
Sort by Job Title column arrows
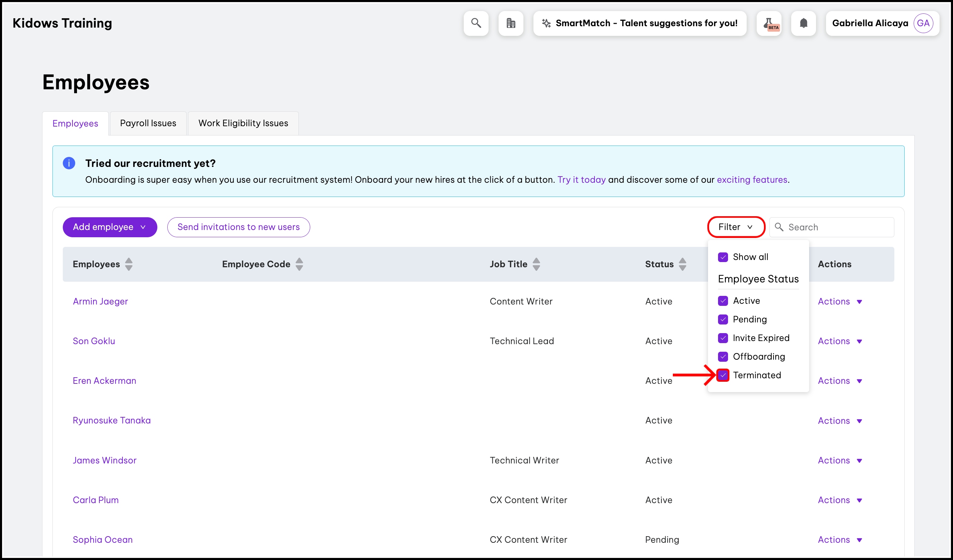(536, 264)
